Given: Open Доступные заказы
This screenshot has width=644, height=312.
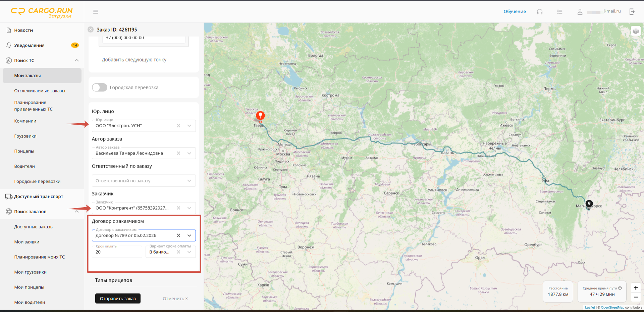Looking at the screenshot, I should pyautogui.click(x=34, y=227).
